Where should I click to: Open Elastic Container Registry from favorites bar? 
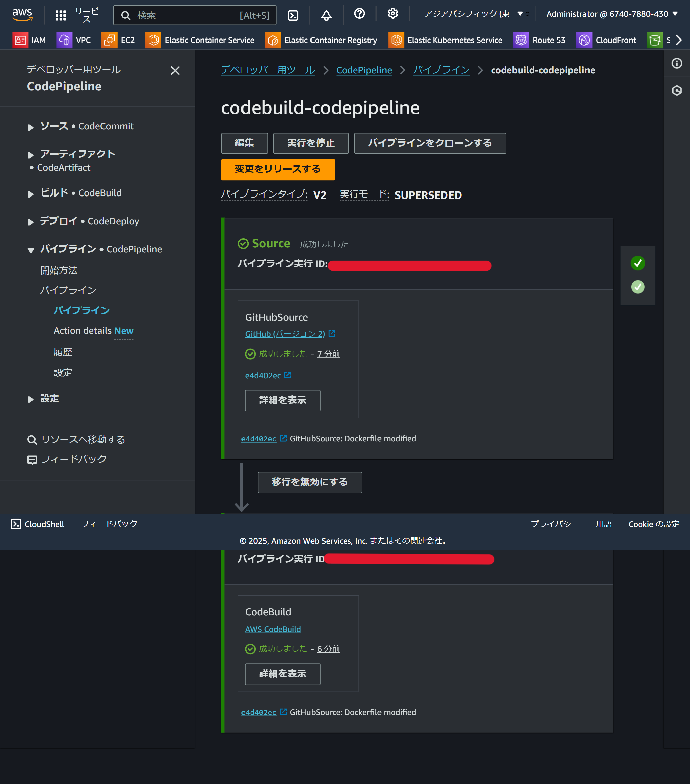322,40
